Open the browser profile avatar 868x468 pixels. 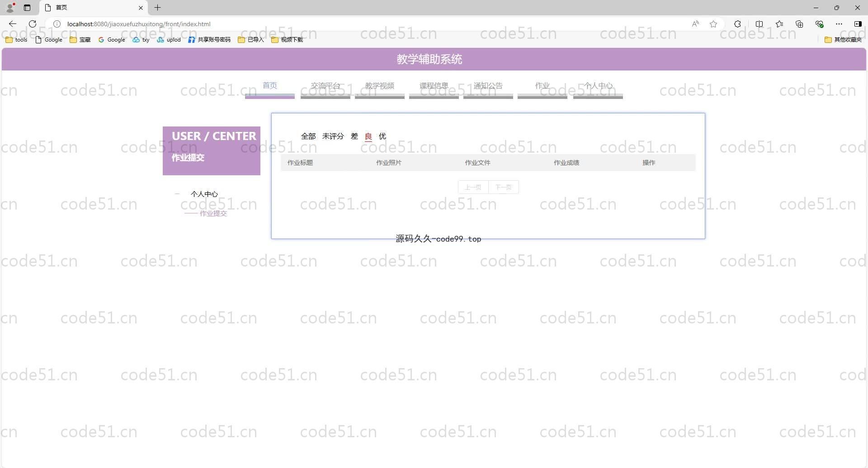point(10,7)
